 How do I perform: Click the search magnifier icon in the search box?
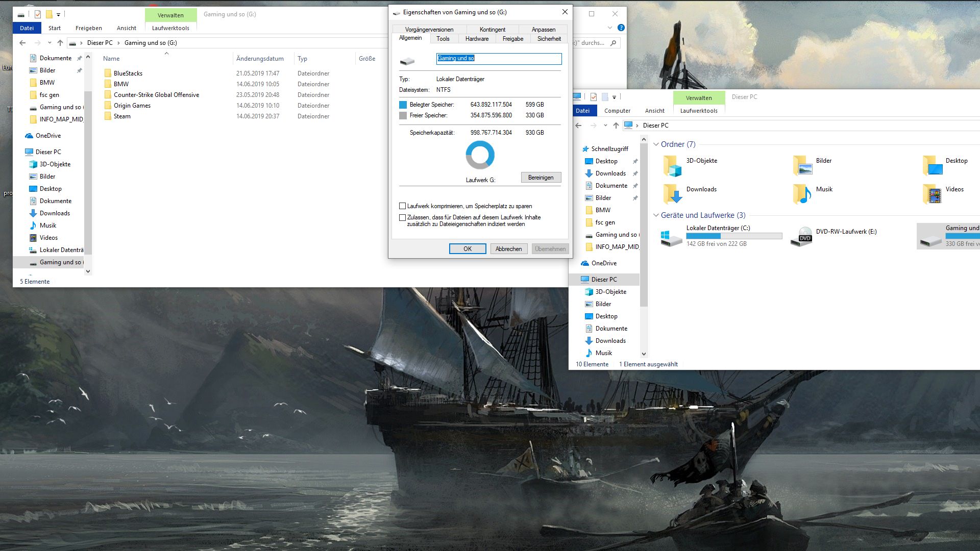(x=613, y=43)
